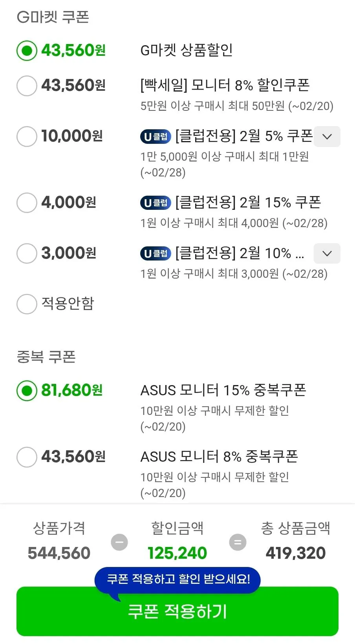Click the 총 상품금액 value 419,320
Screen dimensions: 355x644
click(295, 553)
